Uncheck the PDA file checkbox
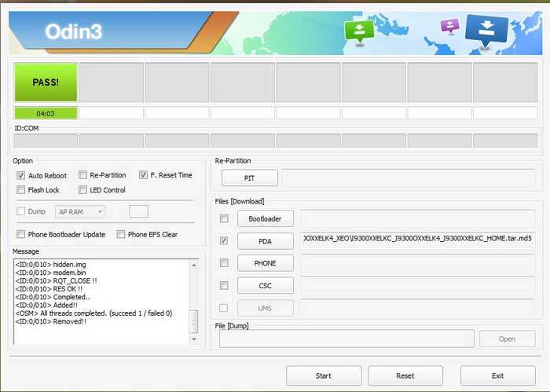The width and height of the screenshot is (550, 392). (x=224, y=240)
